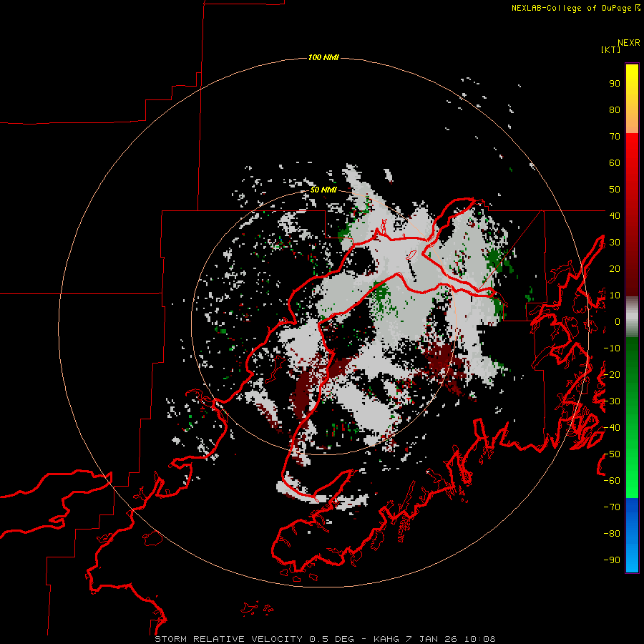This screenshot has height=644, width=644.
Task: Click the 0.5 DEG elevation text
Action: [x=331, y=639]
